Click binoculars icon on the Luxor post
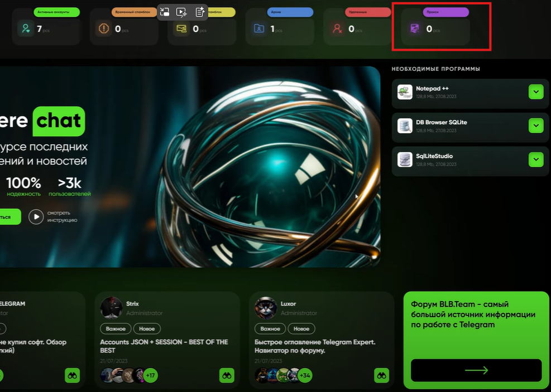Screen dimensions: 551x392 coord(381,375)
